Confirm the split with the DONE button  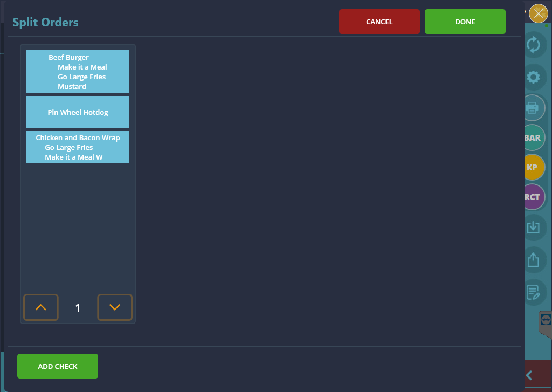(x=465, y=22)
